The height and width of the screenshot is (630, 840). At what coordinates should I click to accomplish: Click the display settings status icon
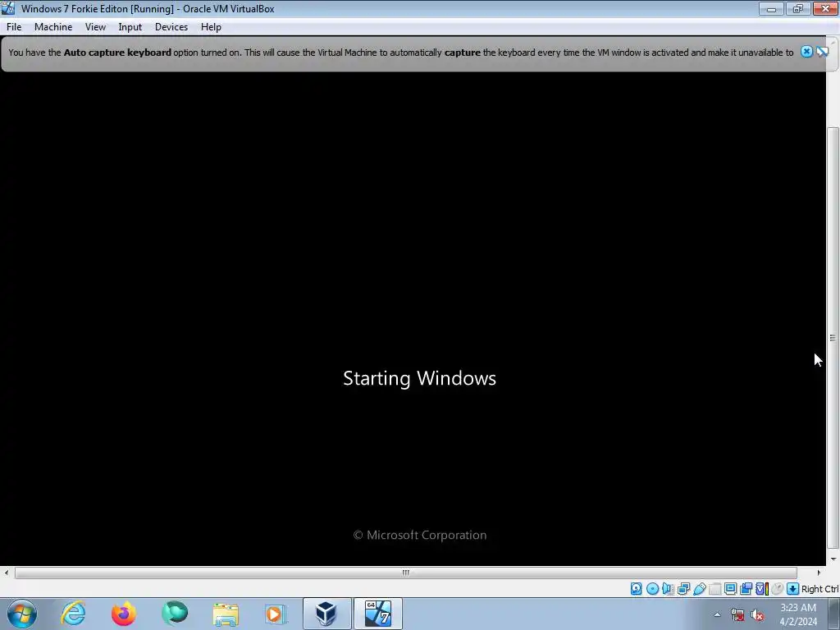(x=730, y=589)
